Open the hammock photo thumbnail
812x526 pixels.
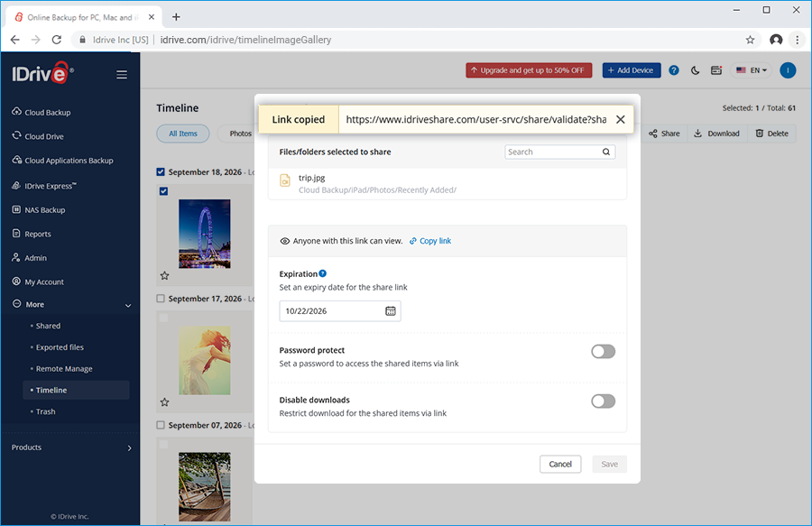pyautogui.click(x=205, y=486)
